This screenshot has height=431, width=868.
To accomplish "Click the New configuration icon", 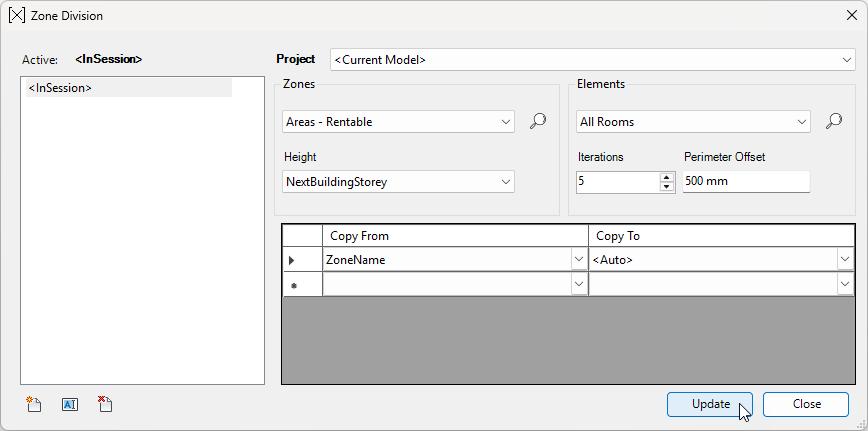I will pyautogui.click(x=34, y=405).
